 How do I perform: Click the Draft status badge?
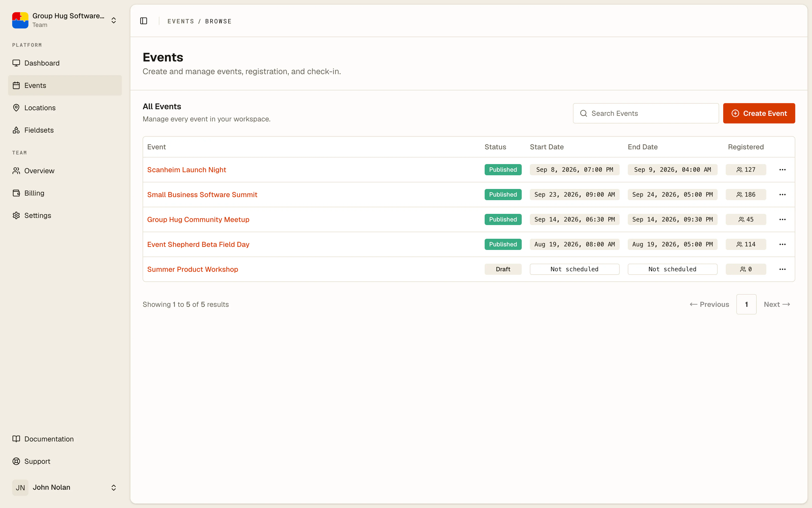(x=503, y=269)
